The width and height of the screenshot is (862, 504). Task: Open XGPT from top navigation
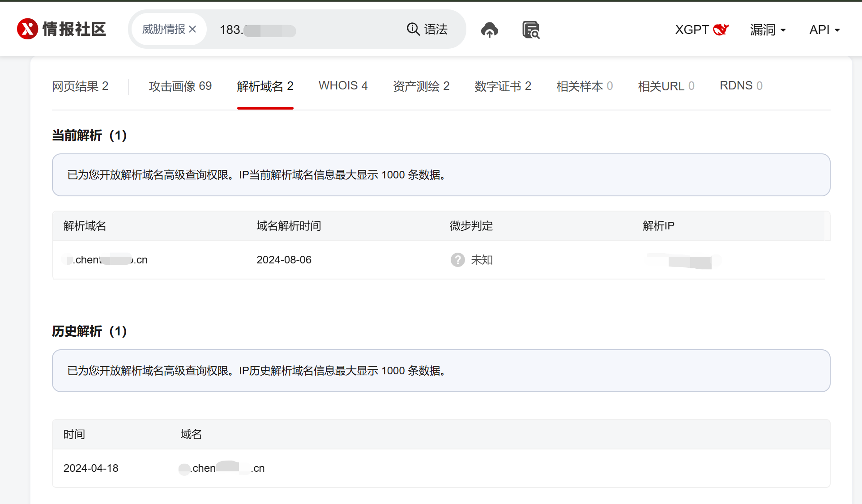click(702, 30)
